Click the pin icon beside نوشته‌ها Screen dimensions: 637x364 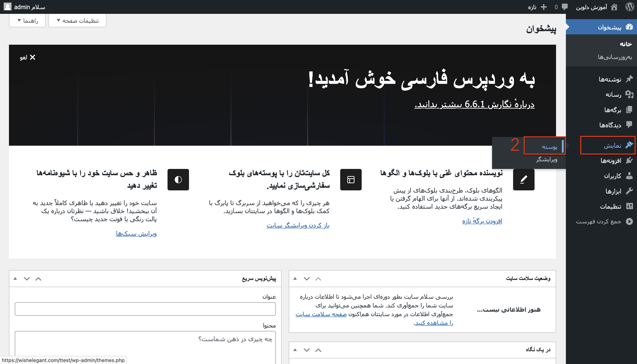tap(629, 79)
